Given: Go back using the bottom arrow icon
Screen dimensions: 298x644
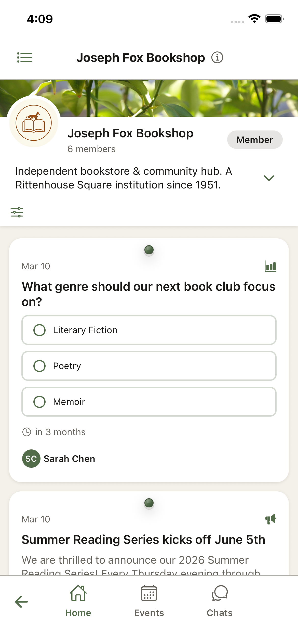Looking at the screenshot, I should click(x=21, y=602).
